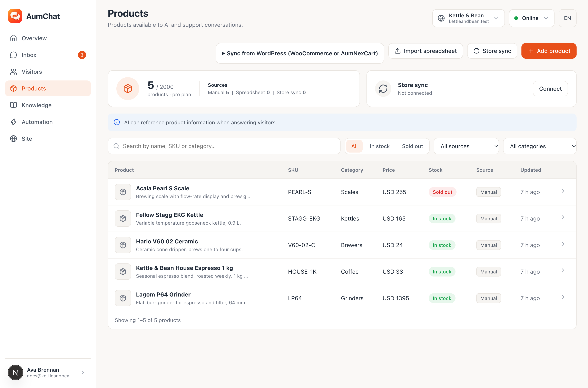Filter by Sold out
The width and height of the screenshot is (588, 388).
click(412, 146)
